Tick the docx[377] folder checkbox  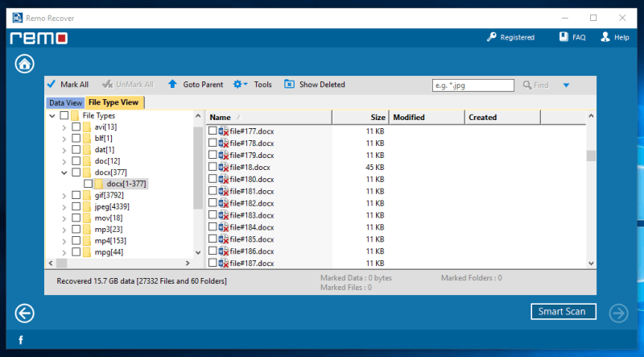[76, 172]
